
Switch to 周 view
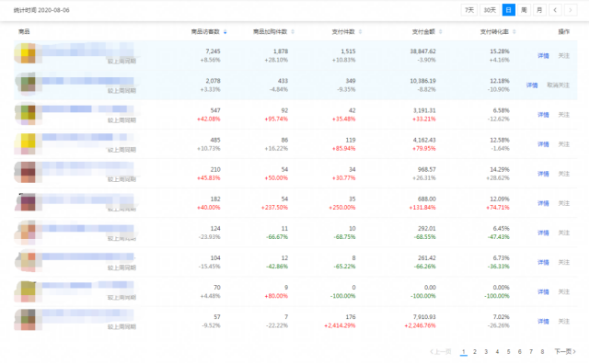[524, 10]
